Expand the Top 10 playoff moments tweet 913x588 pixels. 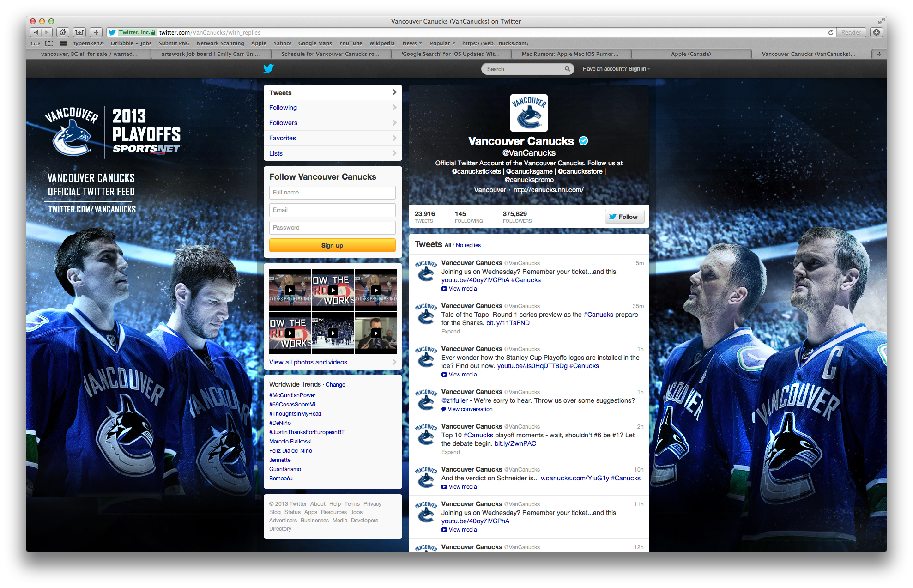point(450,452)
